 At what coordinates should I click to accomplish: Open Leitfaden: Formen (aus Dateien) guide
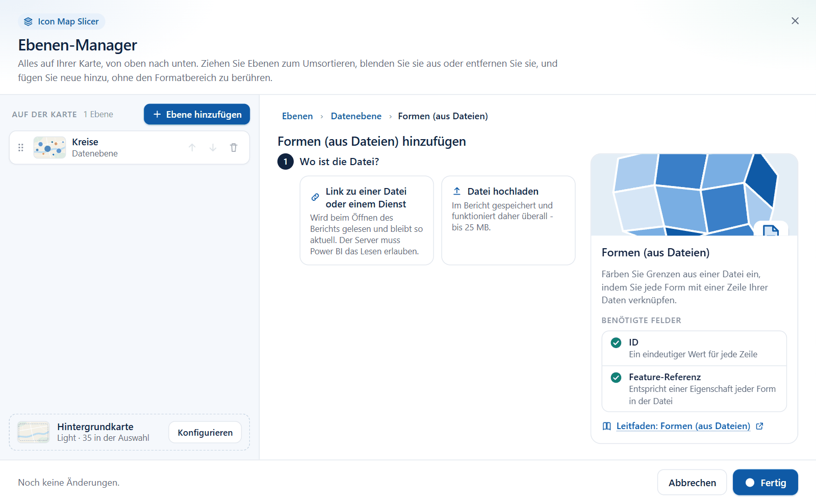(683, 426)
